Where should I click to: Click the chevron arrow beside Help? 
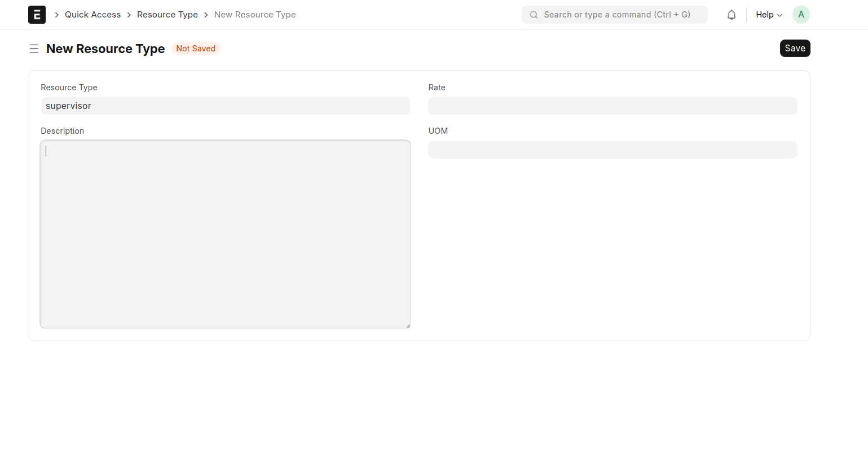[780, 15]
